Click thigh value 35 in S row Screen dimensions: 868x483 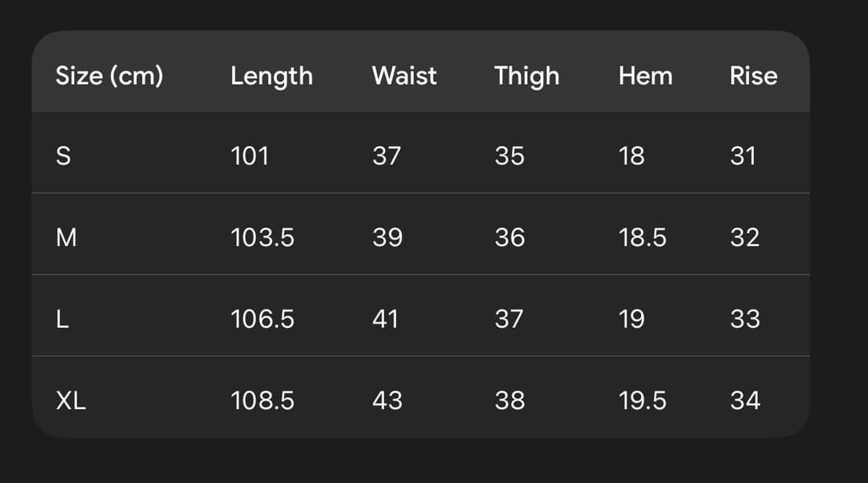click(509, 156)
